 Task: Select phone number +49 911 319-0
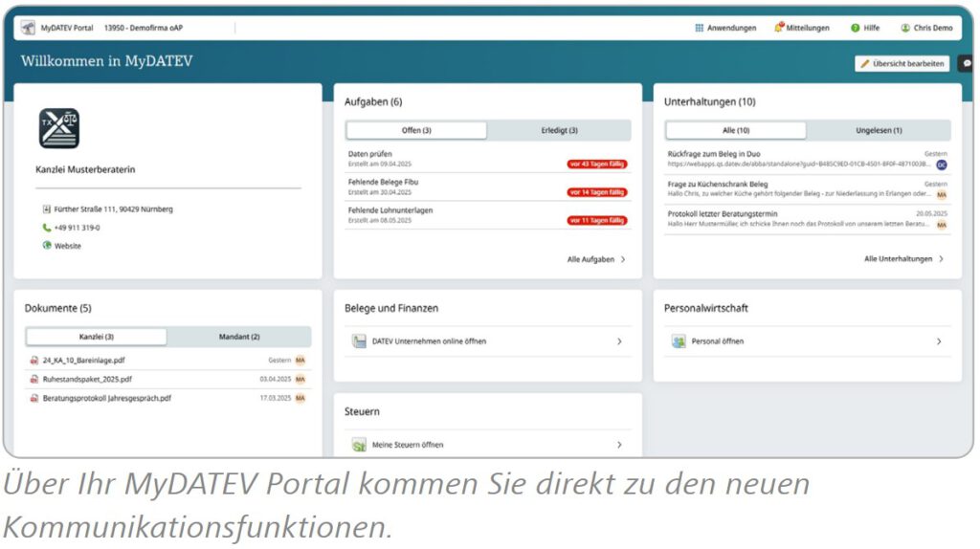tap(77, 228)
